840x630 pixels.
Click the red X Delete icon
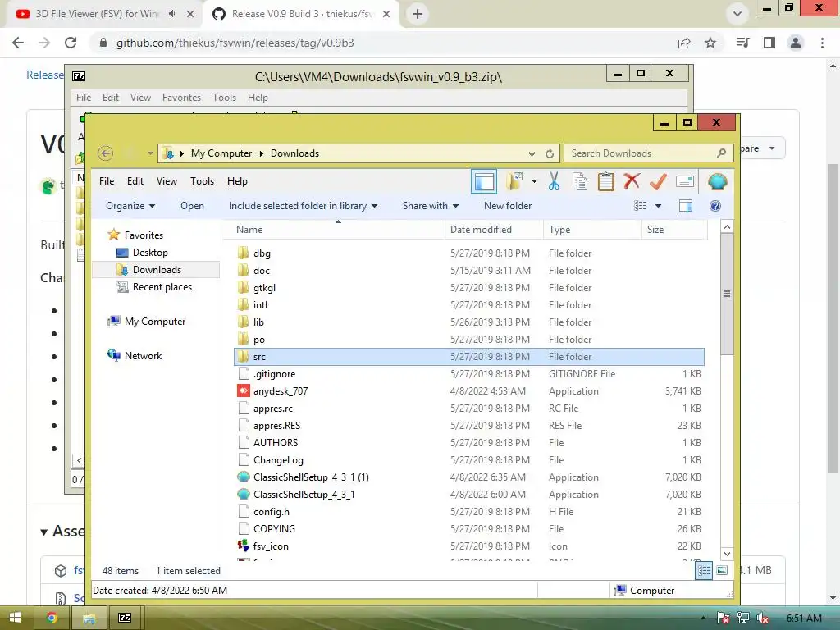coord(632,181)
